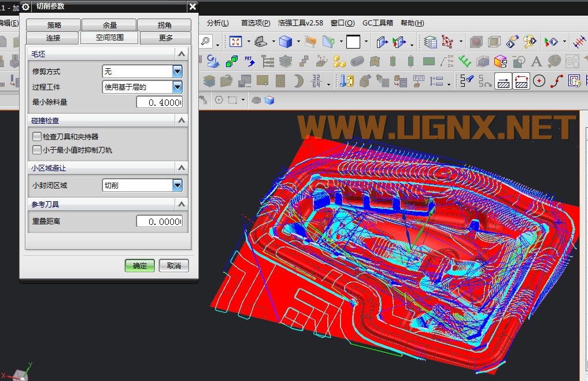Collapse the 小区域避让 section
The height and width of the screenshot is (381, 588).
[x=182, y=168]
